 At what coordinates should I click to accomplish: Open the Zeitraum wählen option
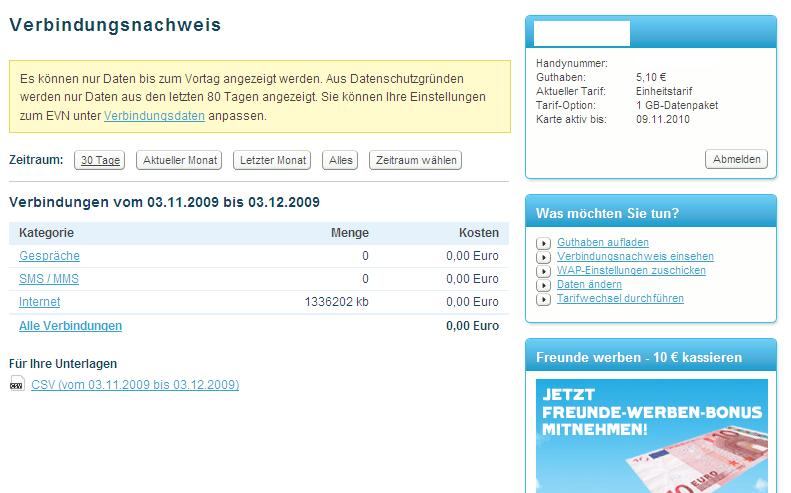(x=416, y=160)
